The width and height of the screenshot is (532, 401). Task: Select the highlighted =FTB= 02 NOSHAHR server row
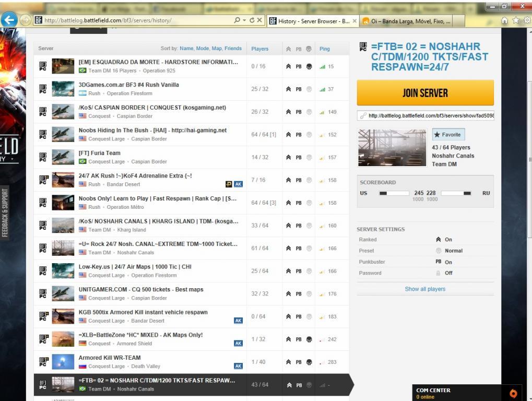click(x=193, y=385)
